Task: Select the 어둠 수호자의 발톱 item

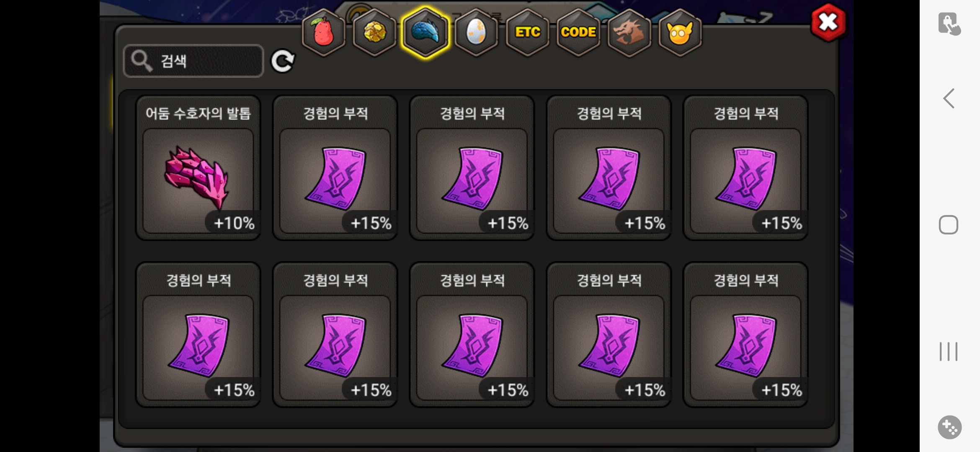Action: pyautogui.click(x=199, y=168)
